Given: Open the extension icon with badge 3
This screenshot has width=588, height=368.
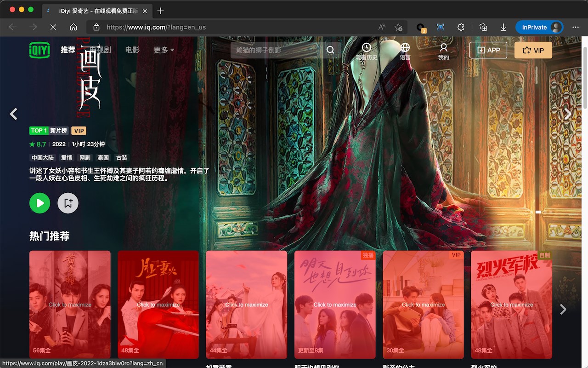Looking at the screenshot, I should tap(421, 28).
